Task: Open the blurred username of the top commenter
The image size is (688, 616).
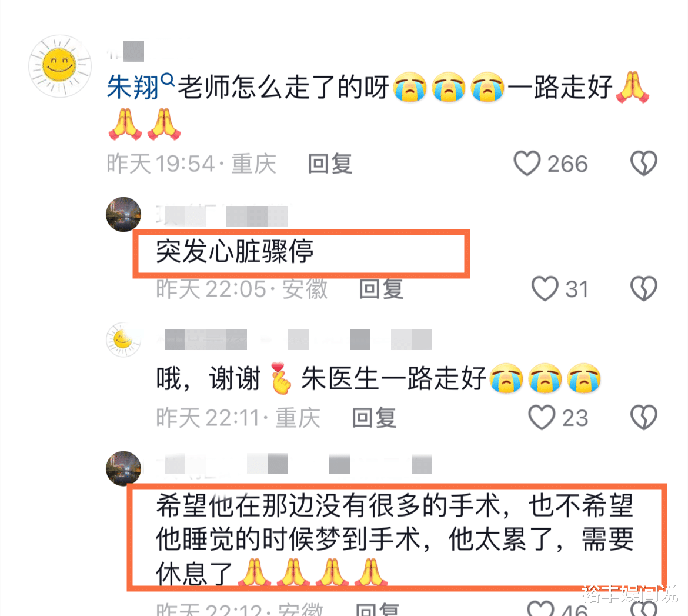Action: [x=126, y=52]
